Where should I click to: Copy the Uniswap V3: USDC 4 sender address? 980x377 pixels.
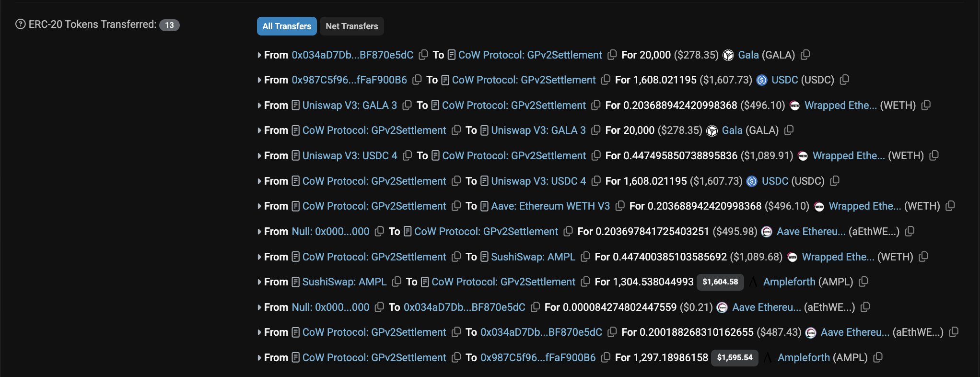coord(407,155)
